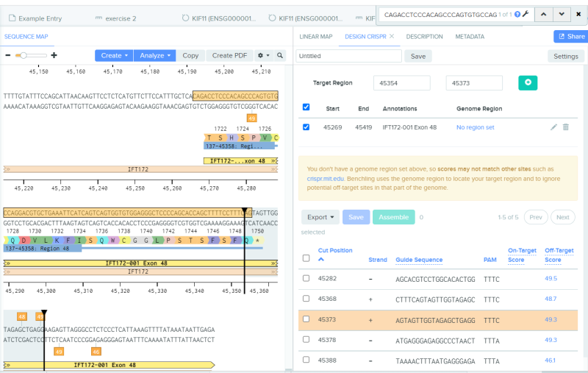The height and width of the screenshot is (373, 588).
Task: Open the Metadata tab
Action: [x=470, y=37]
